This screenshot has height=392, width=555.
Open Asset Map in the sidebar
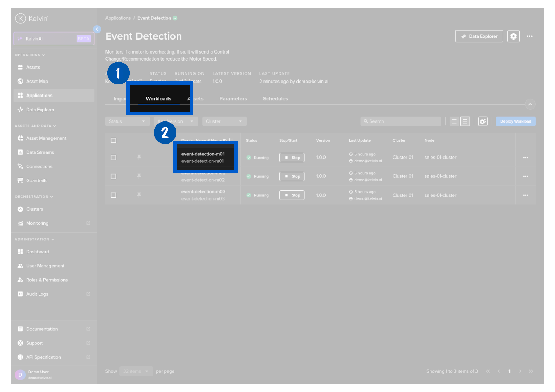[37, 82]
